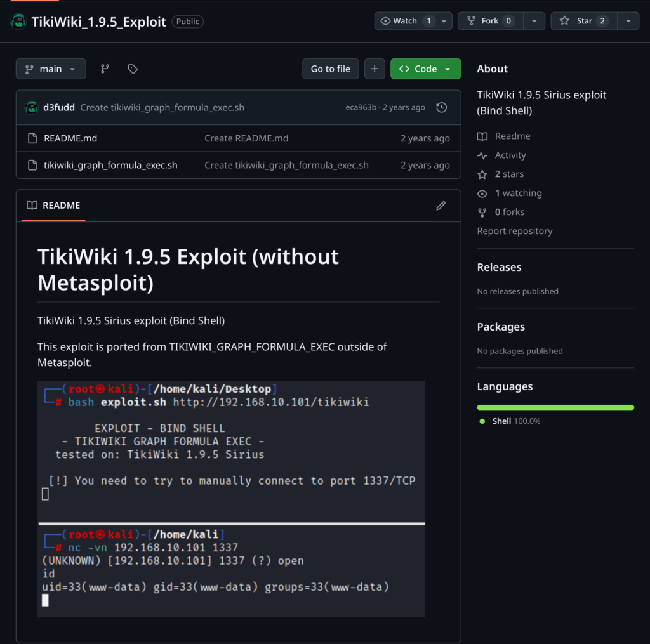Open the Activity link in About
The image size is (650, 644).
[x=510, y=155]
